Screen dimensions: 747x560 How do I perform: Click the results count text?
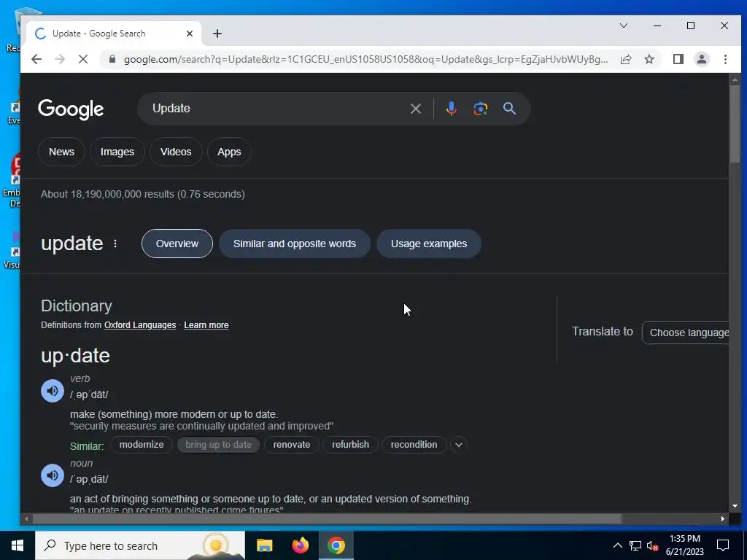point(143,194)
